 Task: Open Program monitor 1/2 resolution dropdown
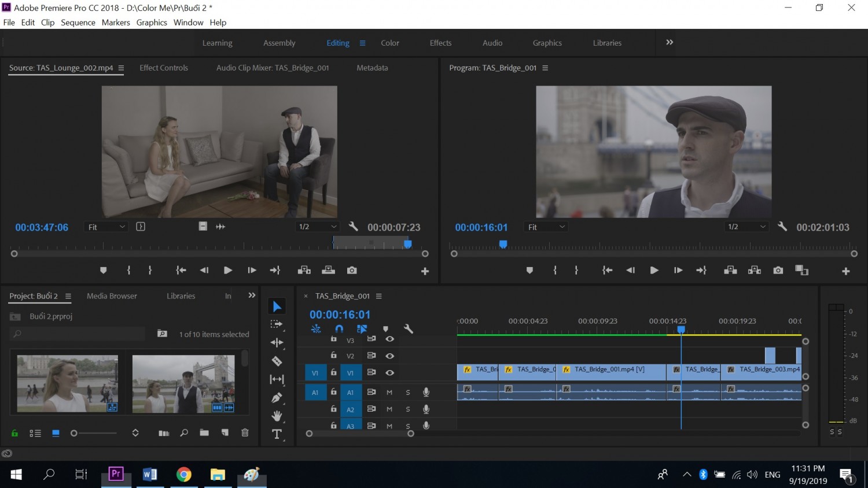click(x=746, y=227)
